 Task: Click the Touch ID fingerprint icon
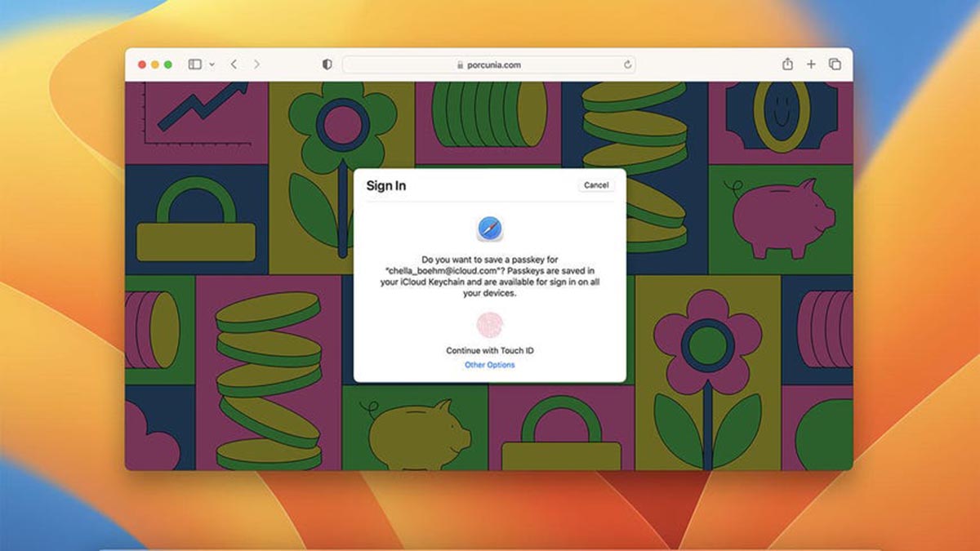[x=490, y=326]
